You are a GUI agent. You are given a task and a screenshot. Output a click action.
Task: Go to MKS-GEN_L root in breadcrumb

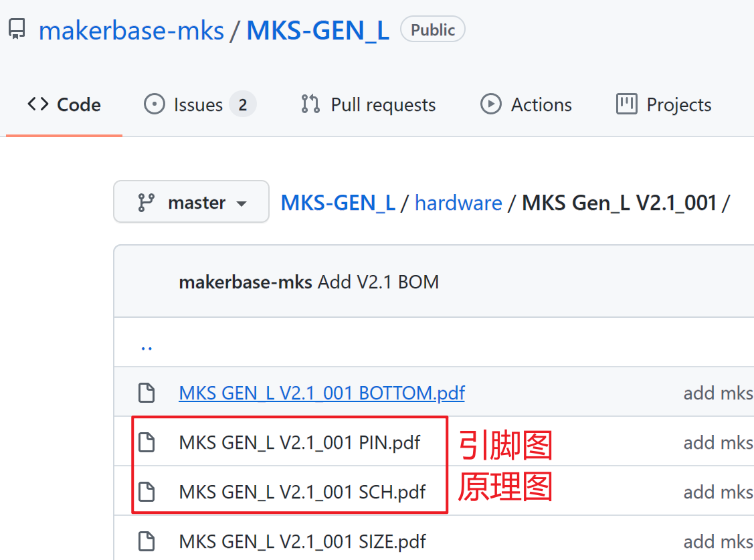coord(338,203)
